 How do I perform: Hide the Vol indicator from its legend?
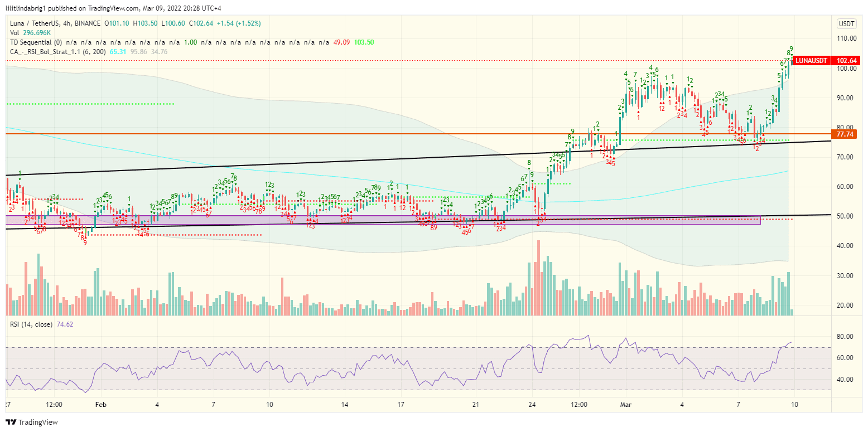click(x=14, y=33)
